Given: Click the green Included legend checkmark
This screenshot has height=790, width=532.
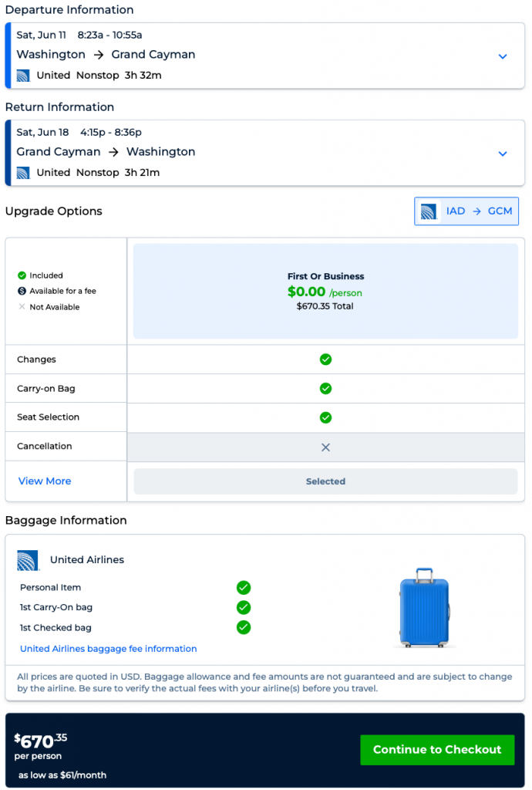Looking at the screenshot, I should [x=22, y=275].
